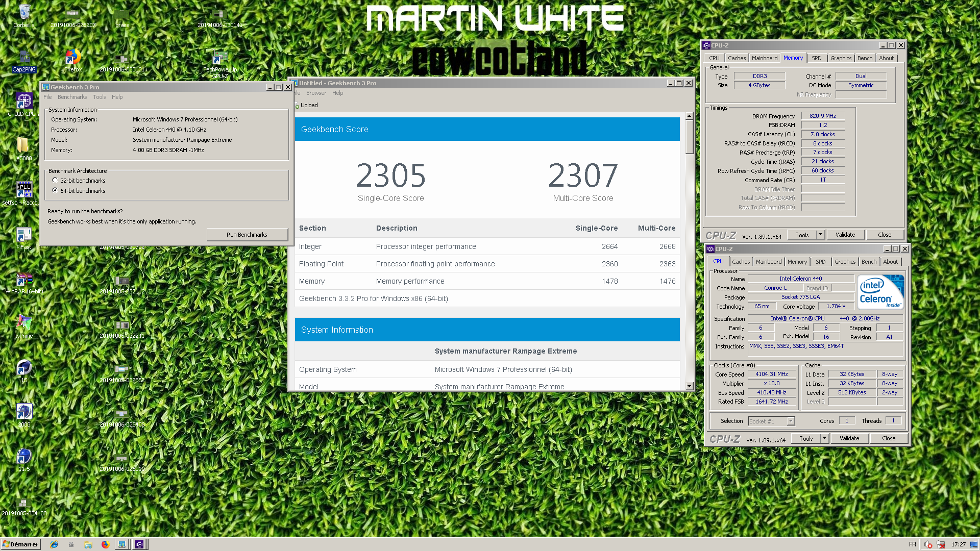Switch to Caches tab in lower CPU-Z
Screen dimensions: 980x551
pyautogui.click(x=741, y=262)
